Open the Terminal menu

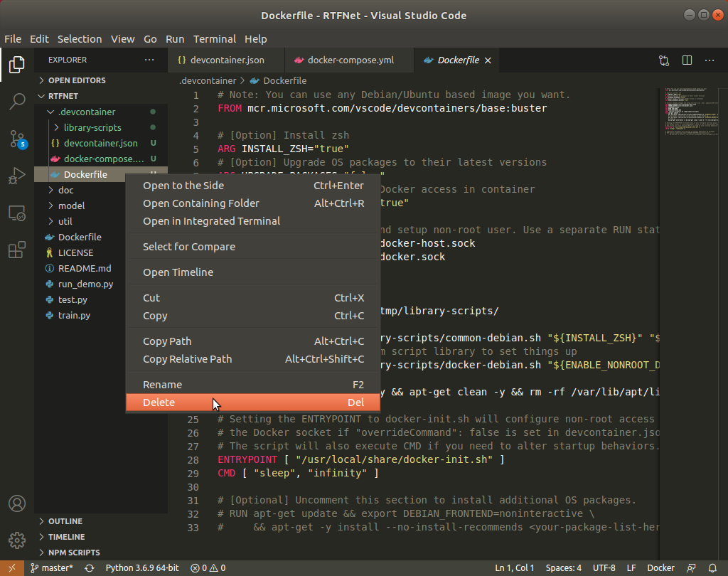[215, 39]
